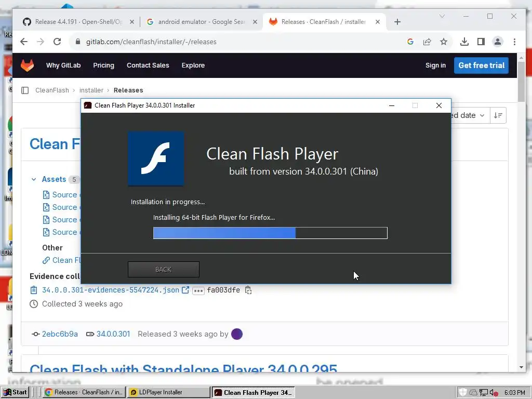This screenshot has width=532, height=399.
Task: Click the scrollbar down arrow
Action: (x=521, y=367)
